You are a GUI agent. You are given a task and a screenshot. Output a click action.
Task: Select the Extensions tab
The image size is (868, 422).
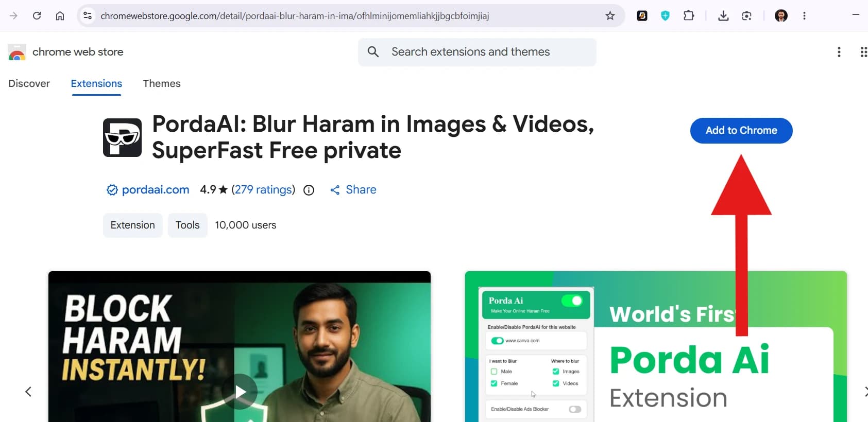(x=96, y=83)
